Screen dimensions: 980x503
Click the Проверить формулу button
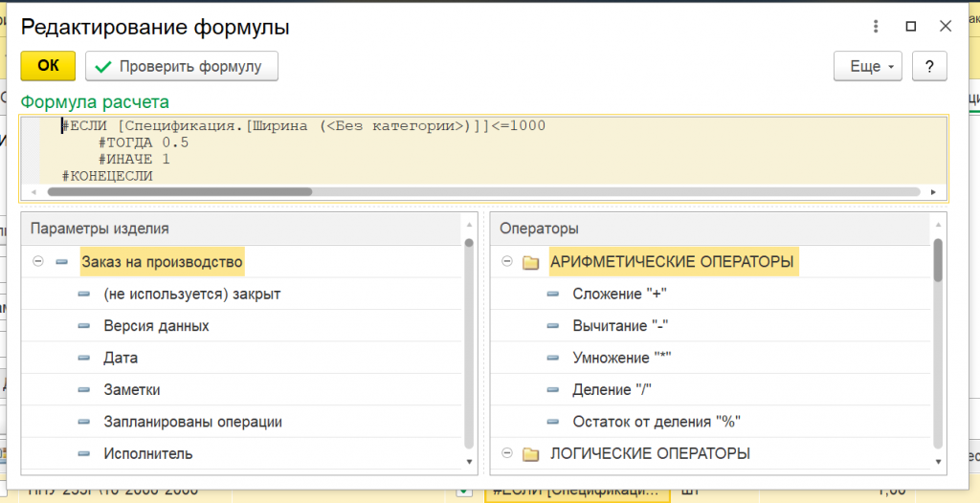pos(182,66)
